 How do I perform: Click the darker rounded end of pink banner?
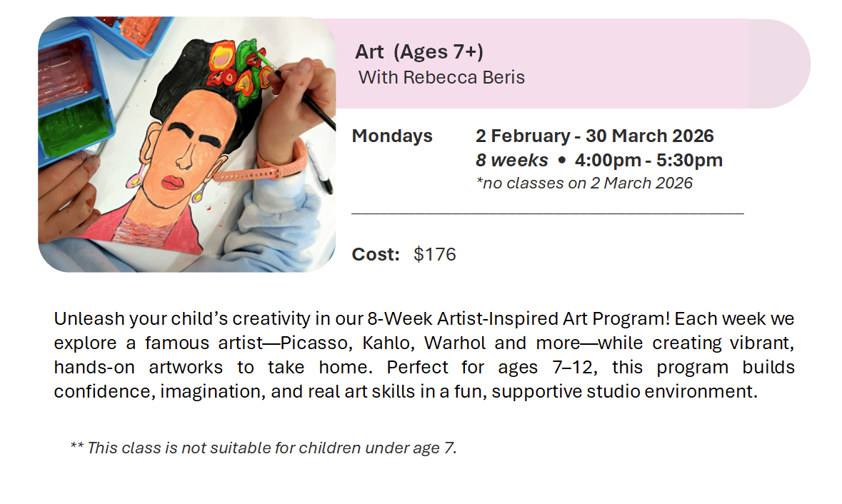pos(778,64)
